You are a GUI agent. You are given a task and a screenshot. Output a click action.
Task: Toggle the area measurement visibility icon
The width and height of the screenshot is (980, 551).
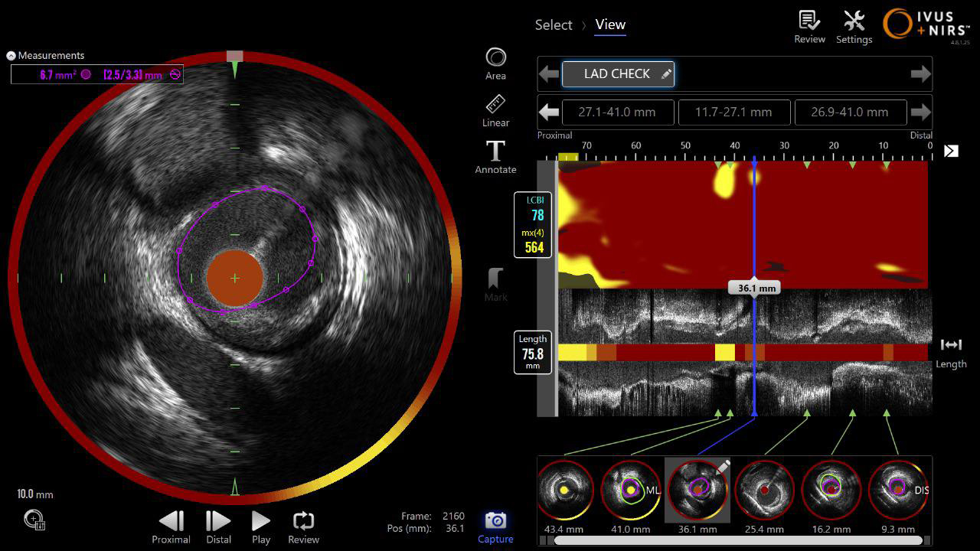tap(86, 75)
